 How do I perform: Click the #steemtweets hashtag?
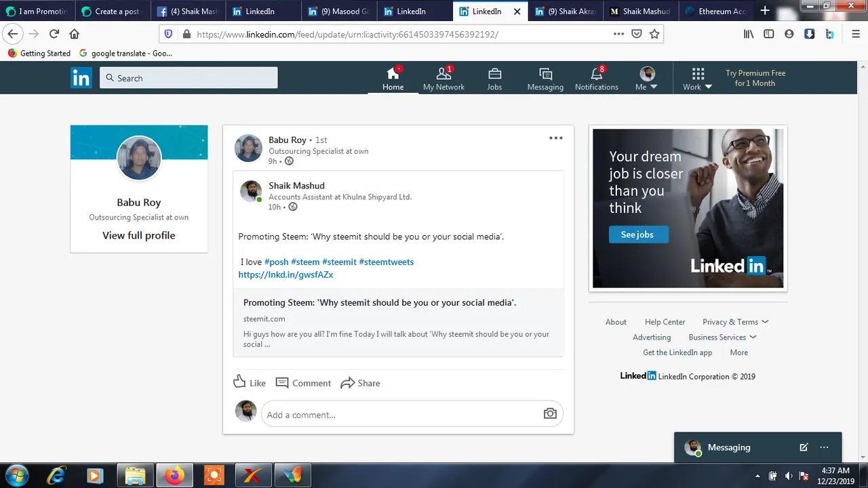point(386,262)
